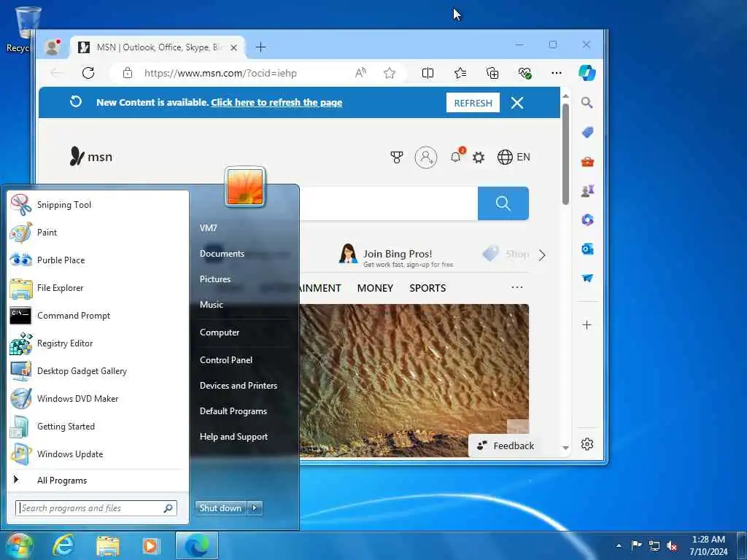
Task: Open the Favorites list
Action: 460,73
